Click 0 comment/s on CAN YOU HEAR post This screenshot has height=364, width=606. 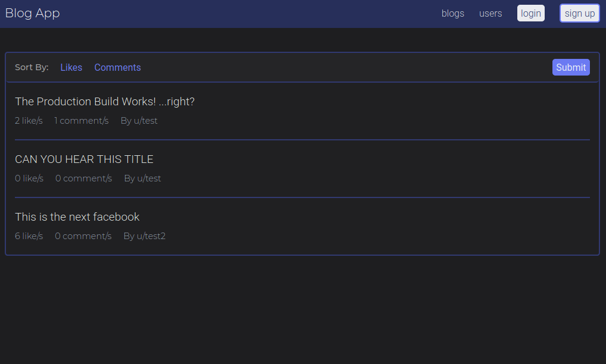[x=83, y=178]
